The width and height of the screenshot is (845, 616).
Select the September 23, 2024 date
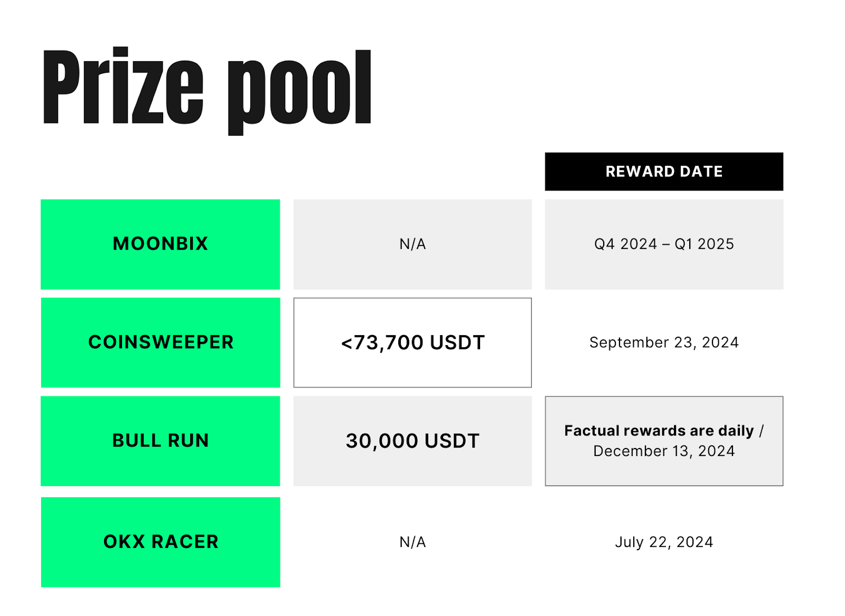tap(664, 343)
